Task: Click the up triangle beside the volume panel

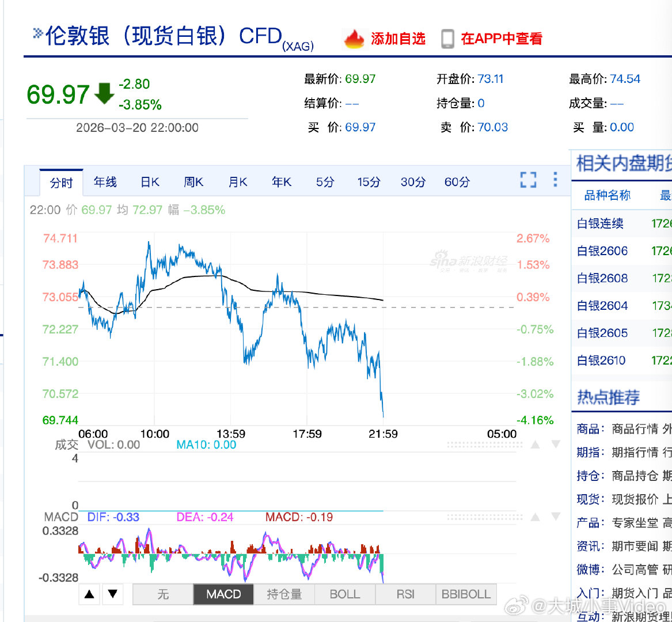Action: (535, 443)
